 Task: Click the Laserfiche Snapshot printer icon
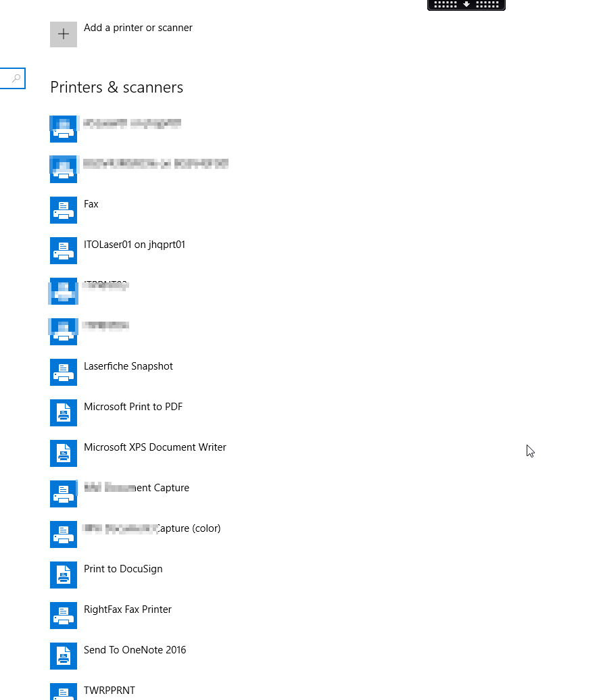(x=64, y=372)
